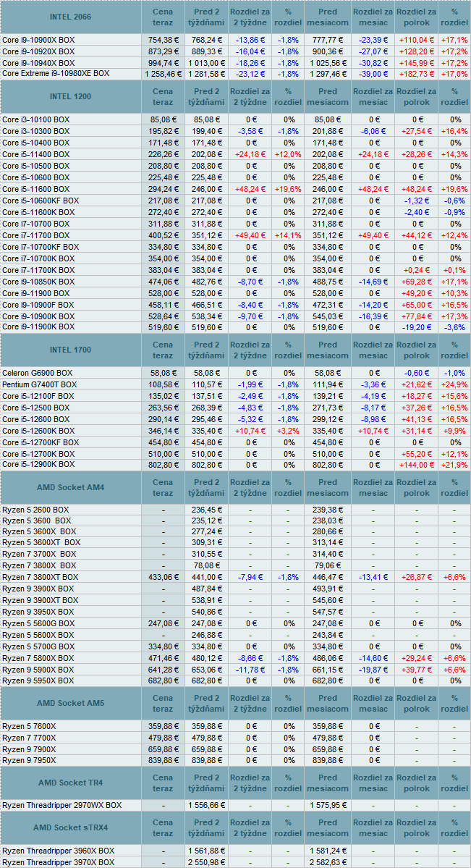Click the AMD Socket AM4 section header
Viewport: 471px width, 868px height.
[x=71, y=487]
